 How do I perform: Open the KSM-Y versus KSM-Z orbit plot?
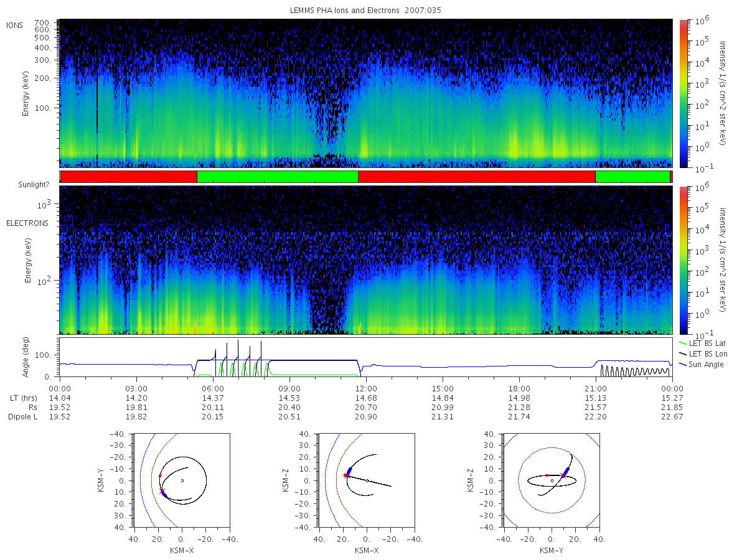pyautogui.click(x=551, y=480)
